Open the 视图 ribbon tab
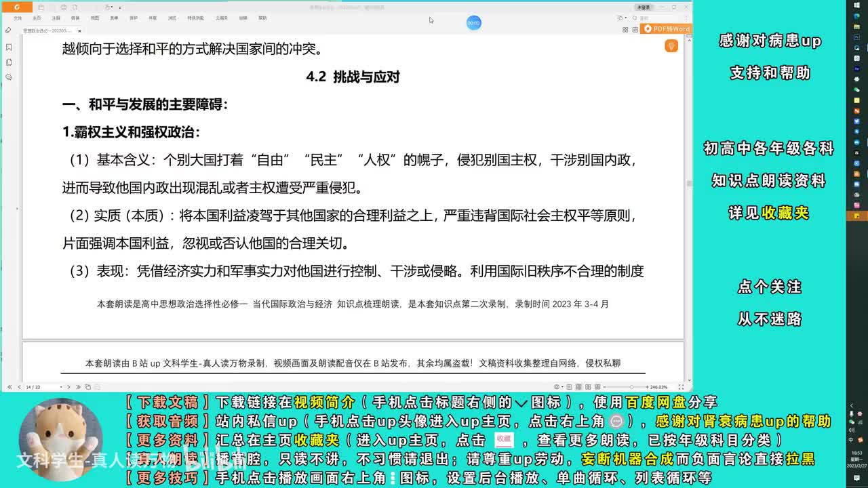 click(x=95, y=18)
